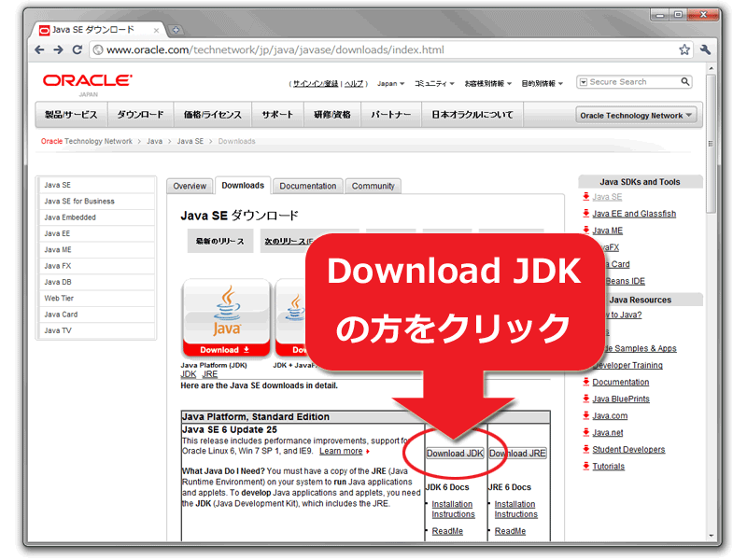The height and width of the screenshot is (560, 747).
Task: Select Java EE in left sidebar
Action: [x=98, y=233]
